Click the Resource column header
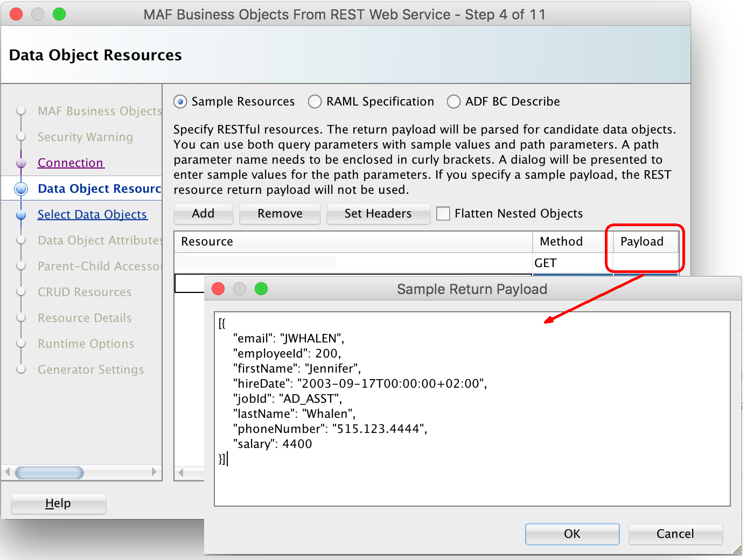Image resolution: width=747 pixels, height=560 pixels. [353, 242]
